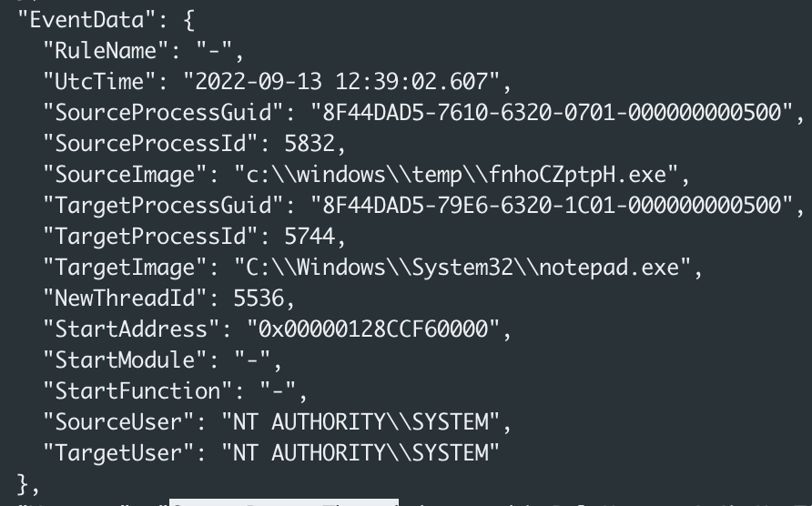Click the opening brace after EventData
This screenshot has width=812, height=506.
(x=188, y=21)
